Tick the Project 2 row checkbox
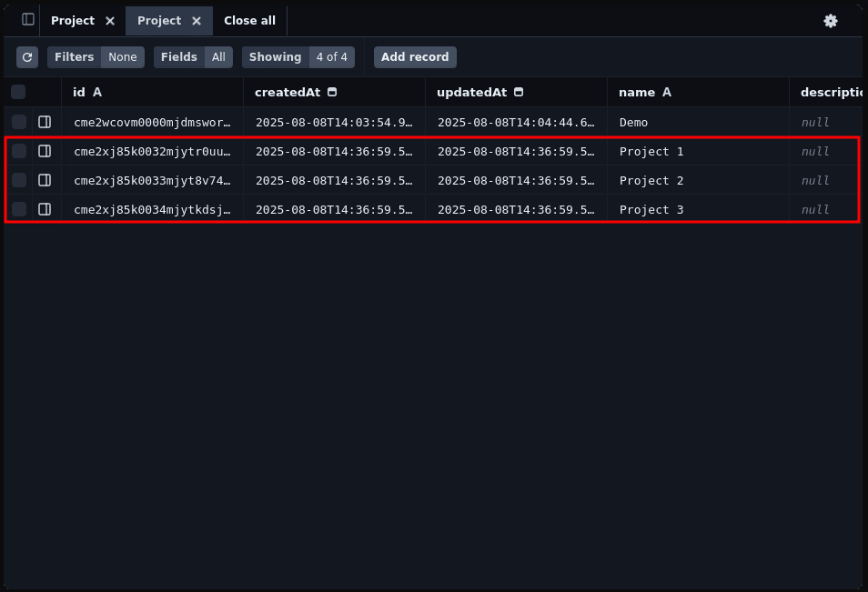This screenshot has height=592, width=868. pyautogui.click(x=19, y=180)
